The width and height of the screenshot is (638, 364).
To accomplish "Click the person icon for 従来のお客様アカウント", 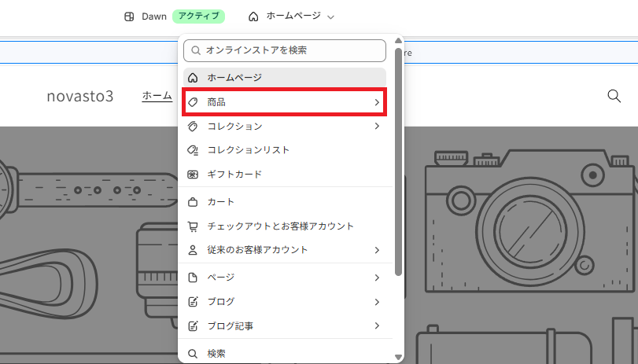I will [x=193, y=250].
